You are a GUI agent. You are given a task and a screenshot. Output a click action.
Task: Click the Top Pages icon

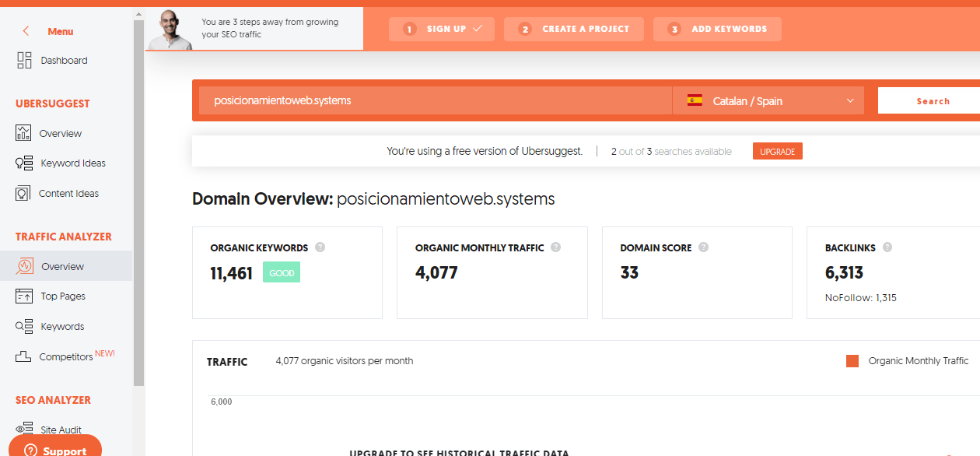coord(24,296)
